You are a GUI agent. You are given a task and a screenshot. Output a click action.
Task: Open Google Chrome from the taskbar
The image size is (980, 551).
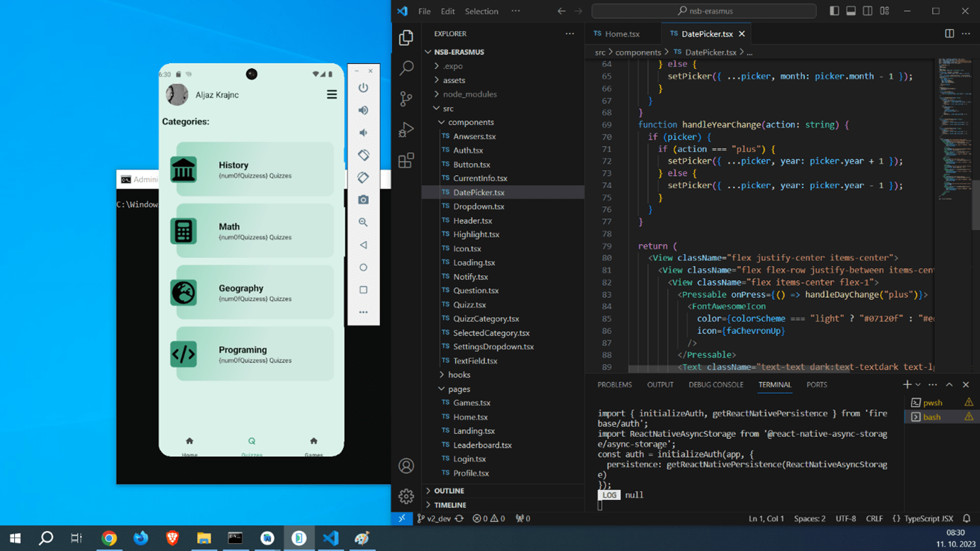coord(109,538)
